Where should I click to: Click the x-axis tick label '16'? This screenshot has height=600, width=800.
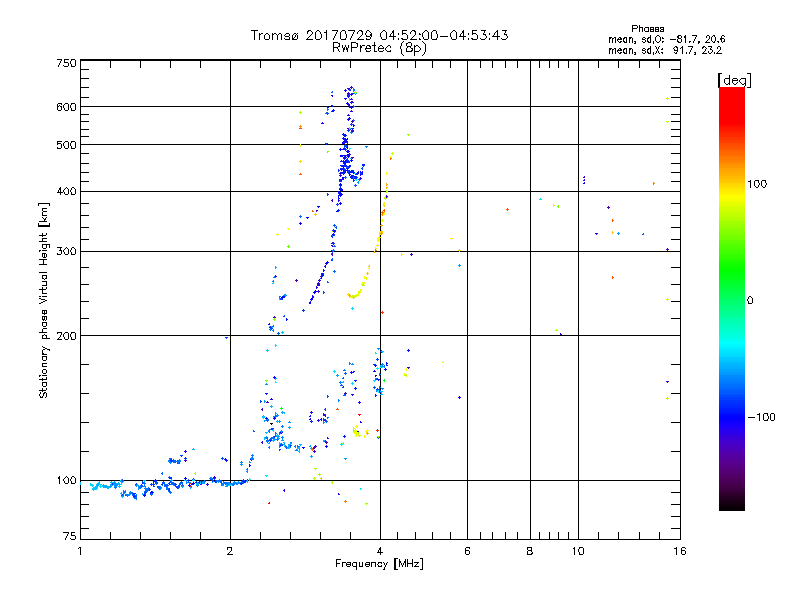click(x=680, y=551)
